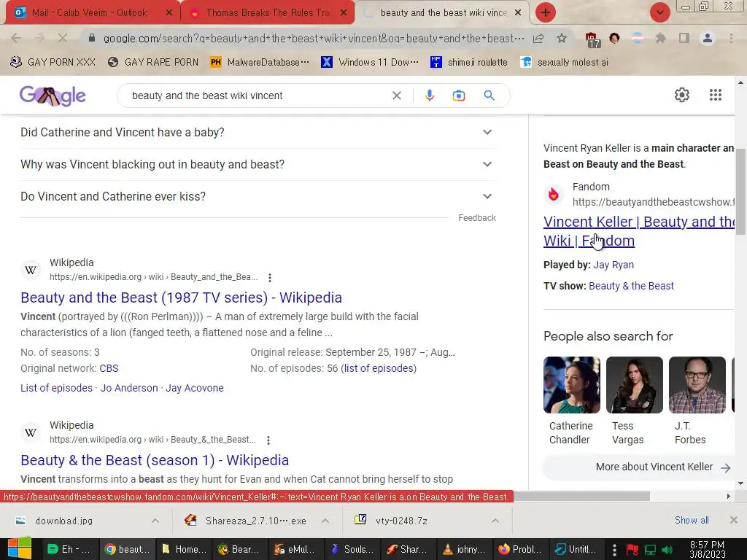Screen dimensions: 747x560
Task: Bookmark this page with the star
Action: point(562,38)
